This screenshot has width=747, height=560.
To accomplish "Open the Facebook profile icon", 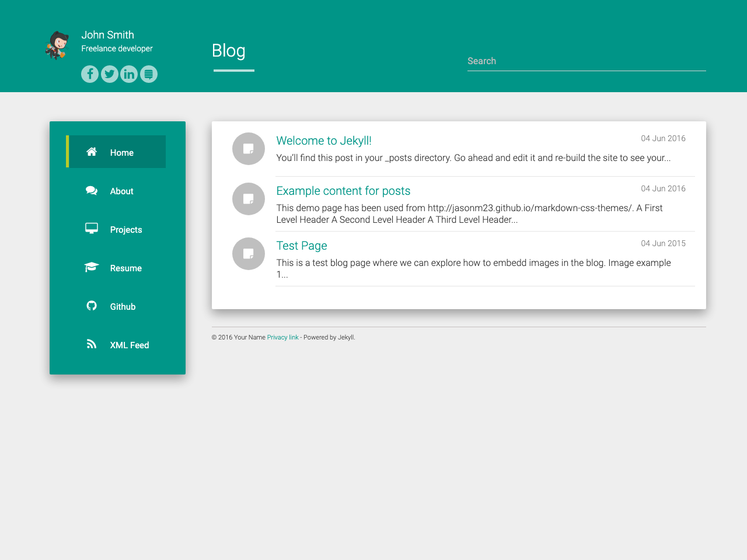I will (x=90, y=74).
